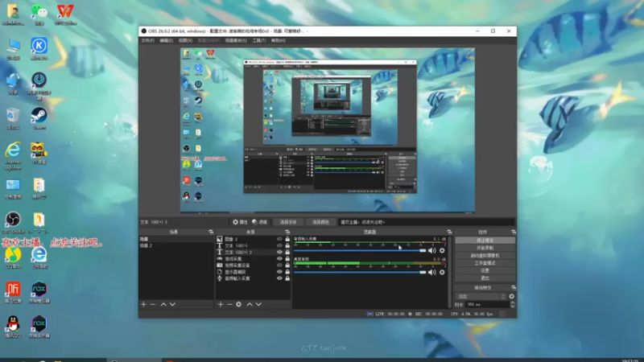This screenshot has width=644, height=362.
Task: Undock the Scene Transitions (转场特效) panel
Action: point(513,288)
